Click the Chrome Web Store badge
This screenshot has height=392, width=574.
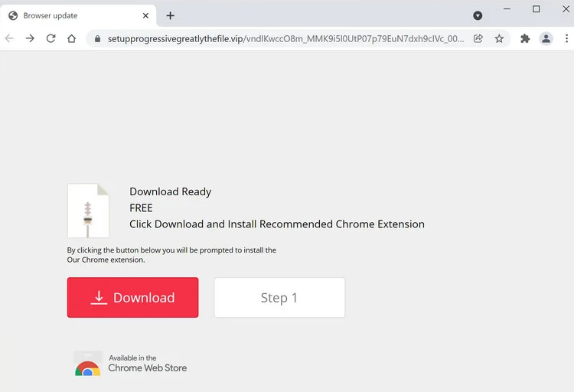point(131,363)
